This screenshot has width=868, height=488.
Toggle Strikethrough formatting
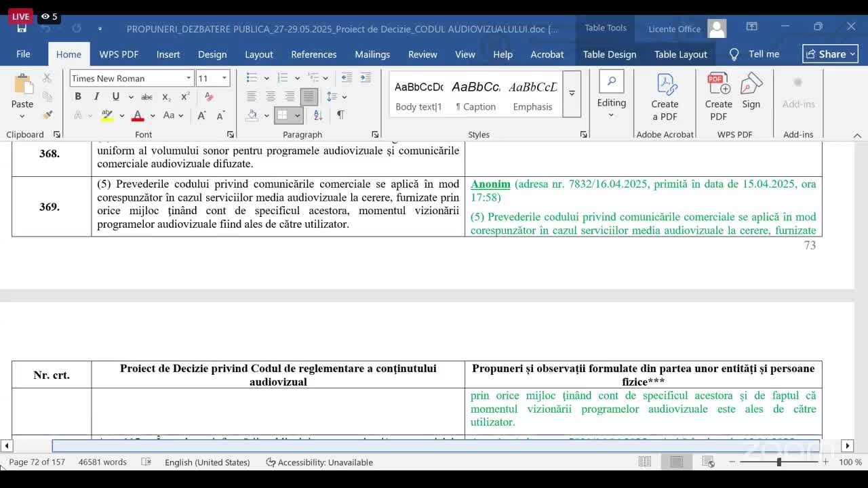click(146, 97)
